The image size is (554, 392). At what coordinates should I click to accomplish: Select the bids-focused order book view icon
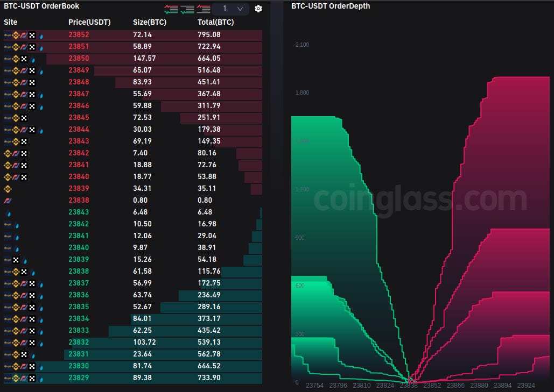[186, 9]
